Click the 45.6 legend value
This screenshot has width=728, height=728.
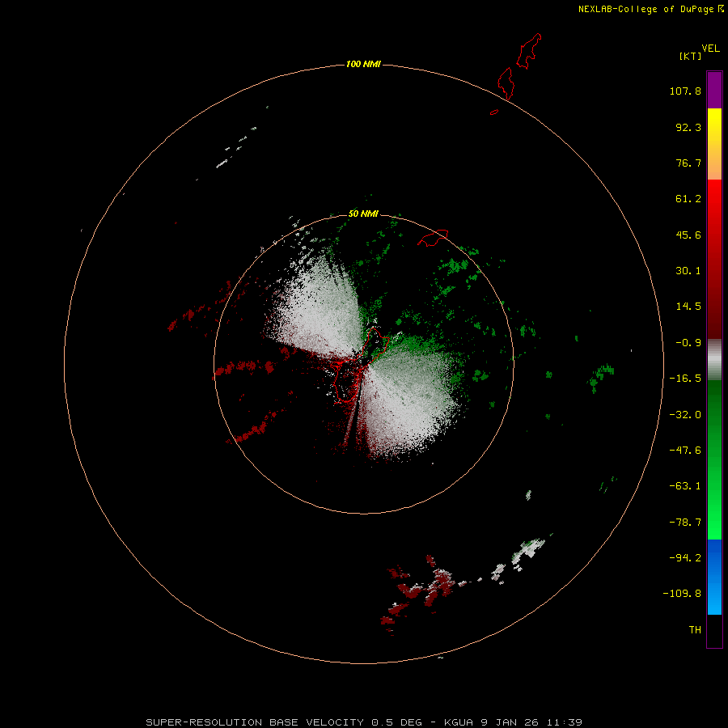(688, 235)
